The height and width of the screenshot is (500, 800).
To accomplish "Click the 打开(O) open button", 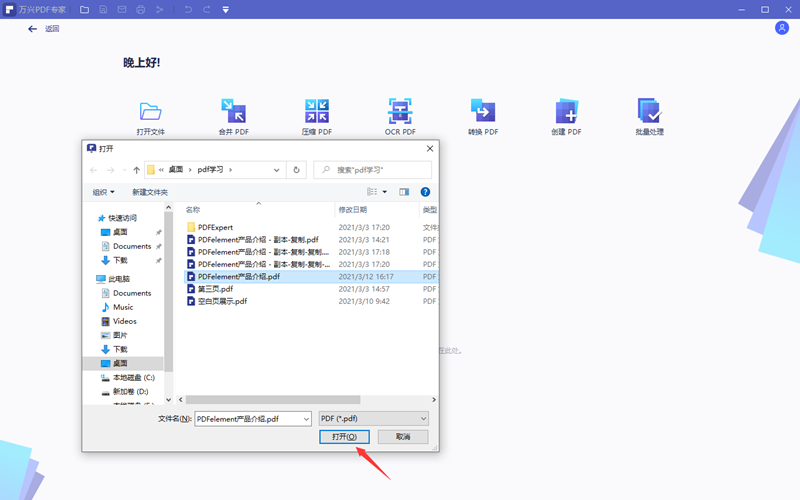I will 345,437.
